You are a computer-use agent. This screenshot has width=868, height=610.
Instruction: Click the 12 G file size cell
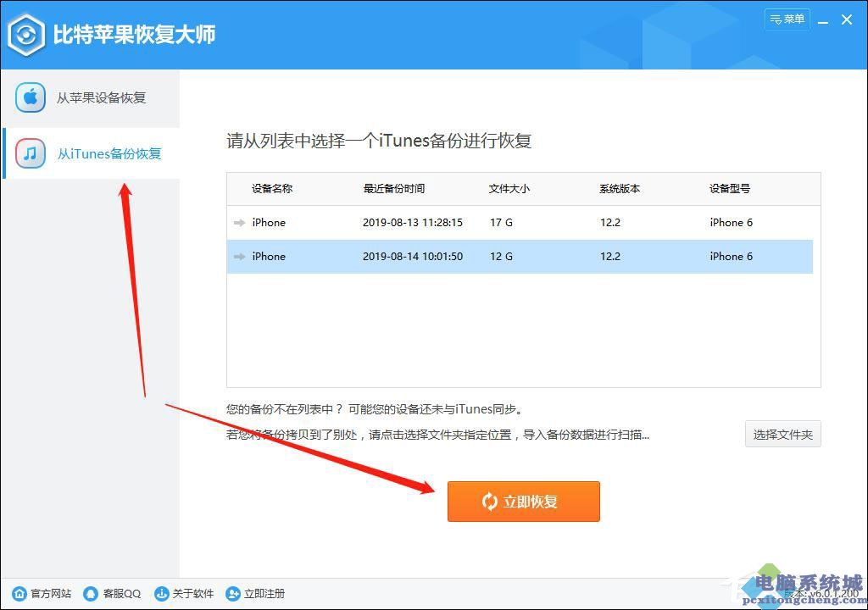501,257
